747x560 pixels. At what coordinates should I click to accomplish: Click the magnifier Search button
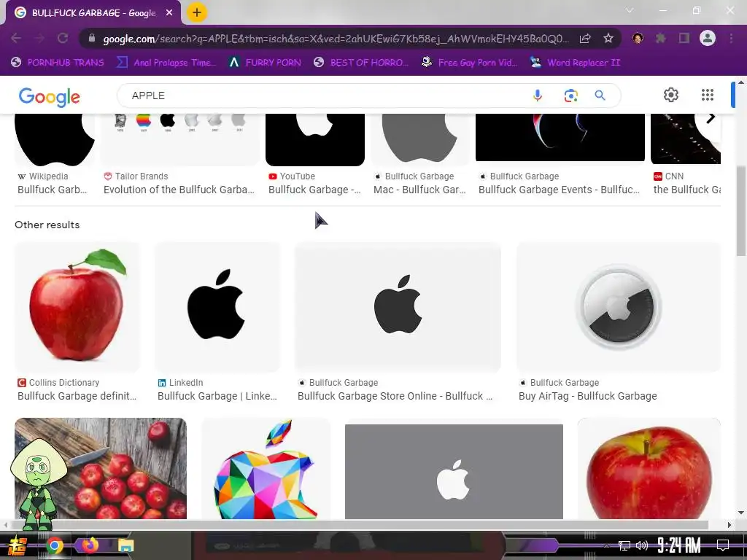click(x=600, y=96)
